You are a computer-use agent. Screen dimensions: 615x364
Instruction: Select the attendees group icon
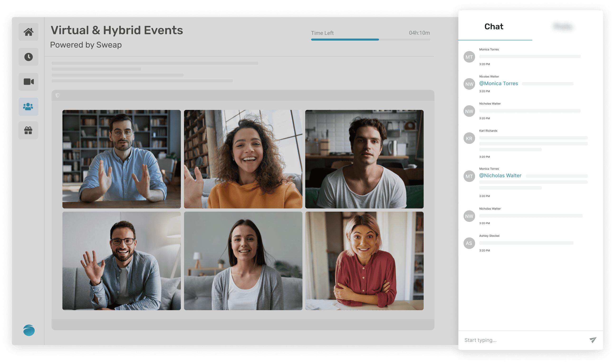coord(28,107)
